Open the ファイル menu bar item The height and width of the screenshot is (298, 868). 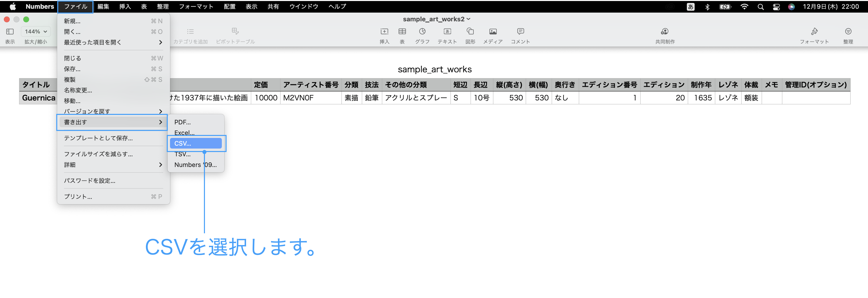pyautogui.click(x=76, y=7)
